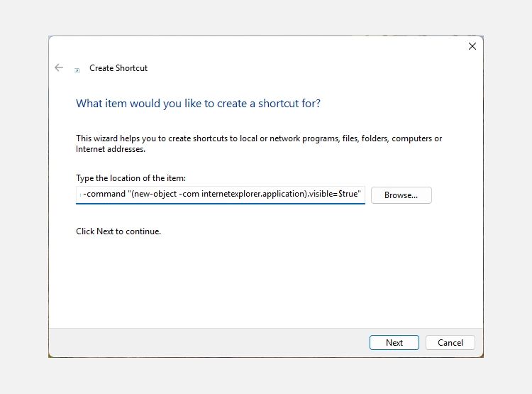Click the 'This wizard helps you' description line
This screenshot has width=532, height=394.
coord(259,138)
